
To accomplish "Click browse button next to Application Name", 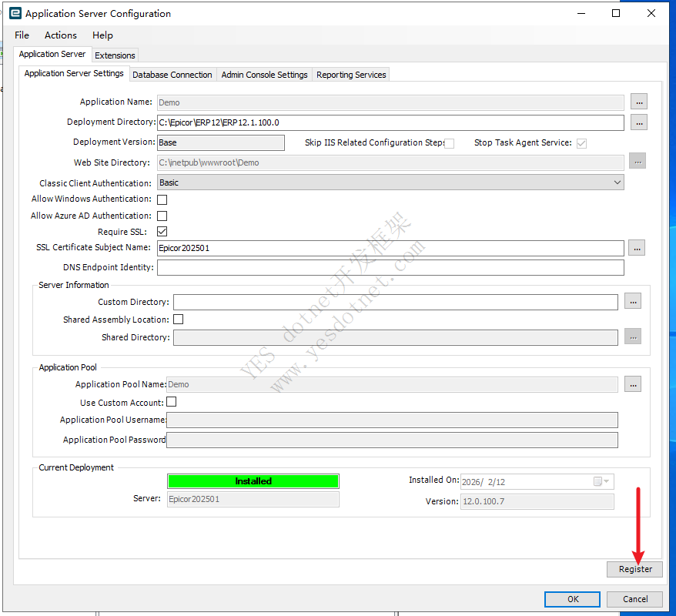I will (x=639, y=102).
